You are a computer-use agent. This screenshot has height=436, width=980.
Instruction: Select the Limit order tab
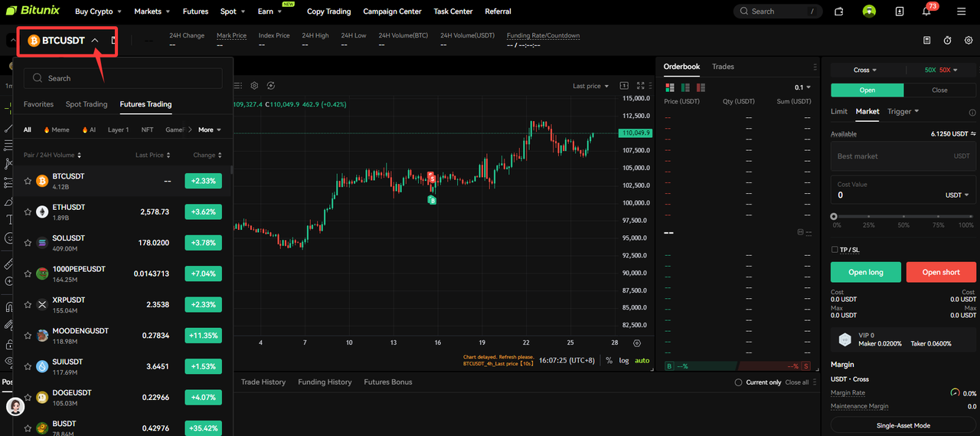tap(839, 111)
